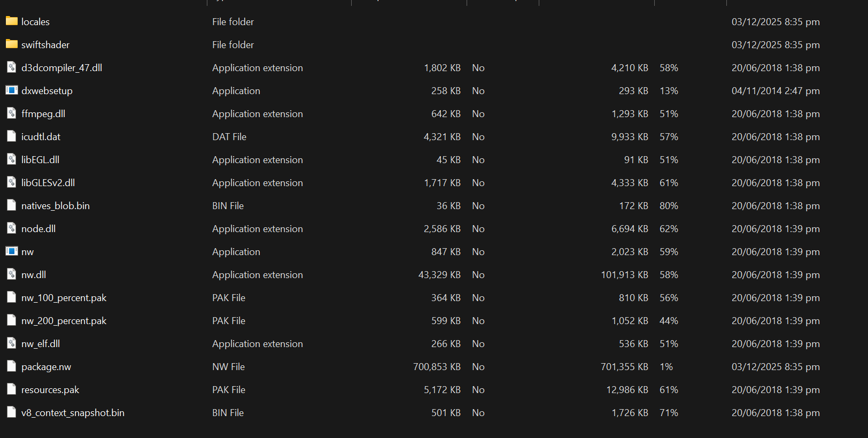Click the 700,853 KB size of package.nw

pyautogui.click(x=437, y=367)
